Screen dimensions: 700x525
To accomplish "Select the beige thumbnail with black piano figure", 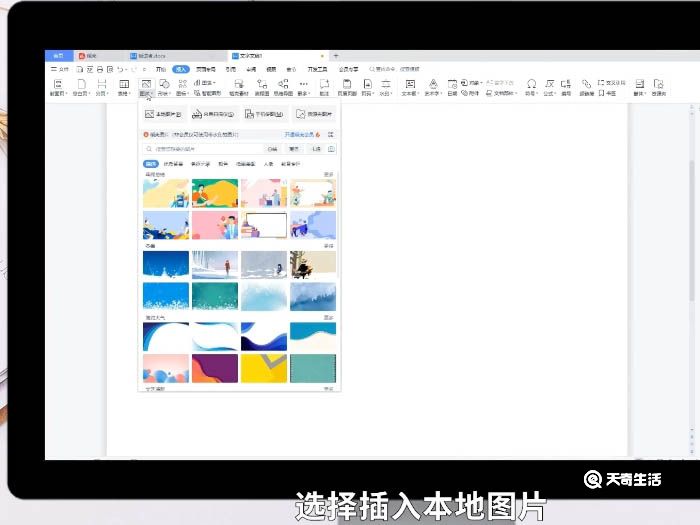I will [x=313, y=265].
